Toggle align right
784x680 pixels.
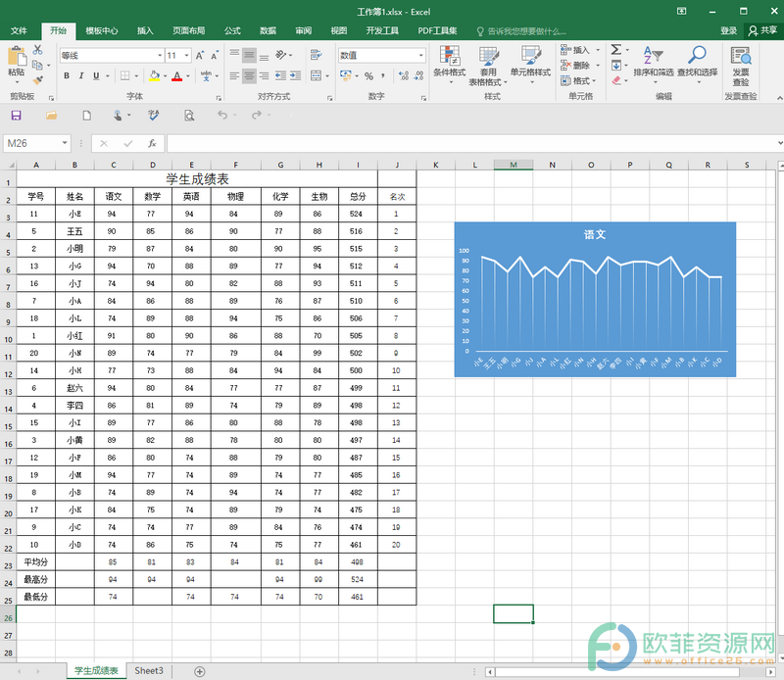(x=264, y=75)
